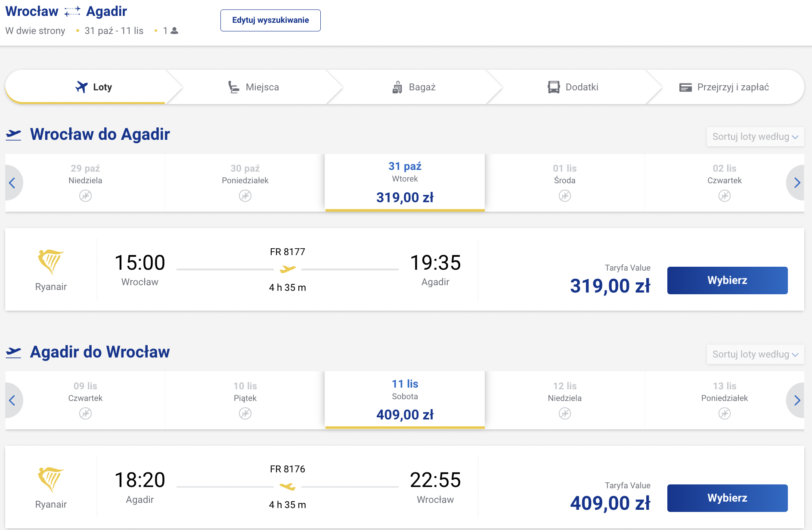Click the Dodatki bus icon

[x=554, y=87]
